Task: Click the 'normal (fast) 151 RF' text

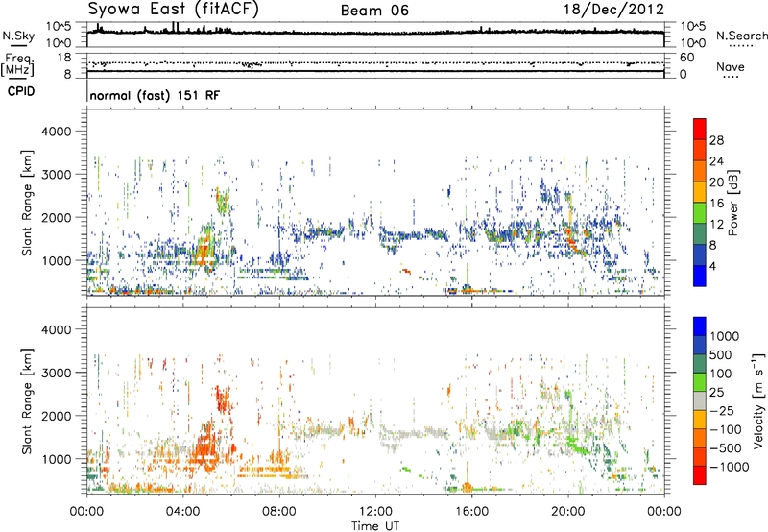Action: (155, 95)
